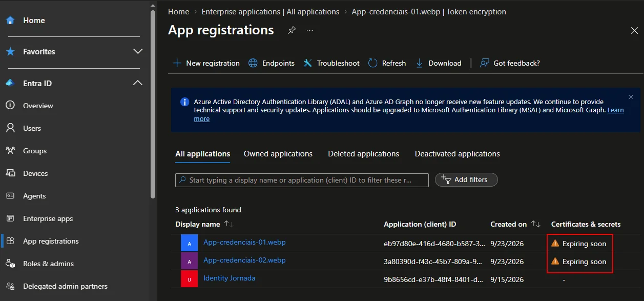Image resolution: width=644 pixels, height=301 pixels.
Task: Click the Users person icon
Action: pyautogui.click(x=10, y=128)
